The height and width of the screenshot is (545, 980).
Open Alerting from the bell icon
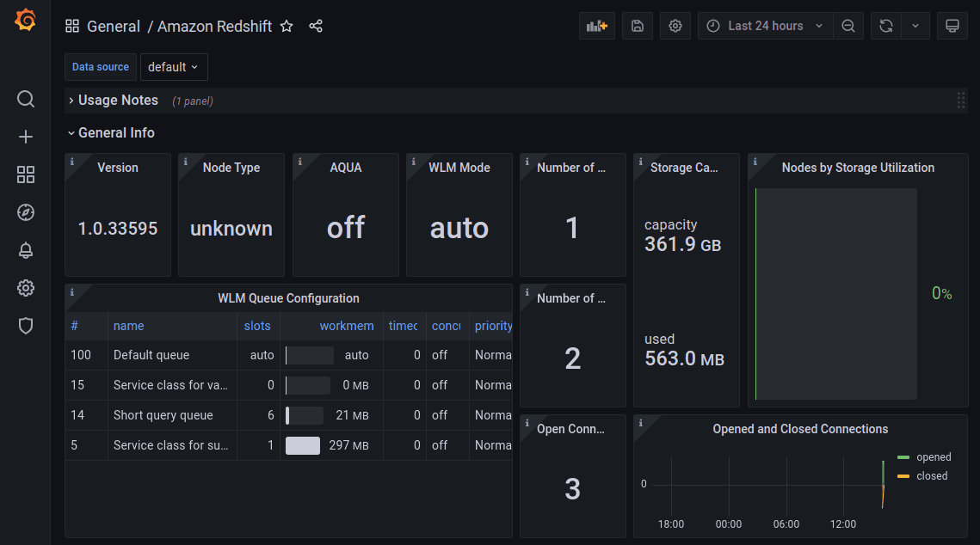pos(26,250)
